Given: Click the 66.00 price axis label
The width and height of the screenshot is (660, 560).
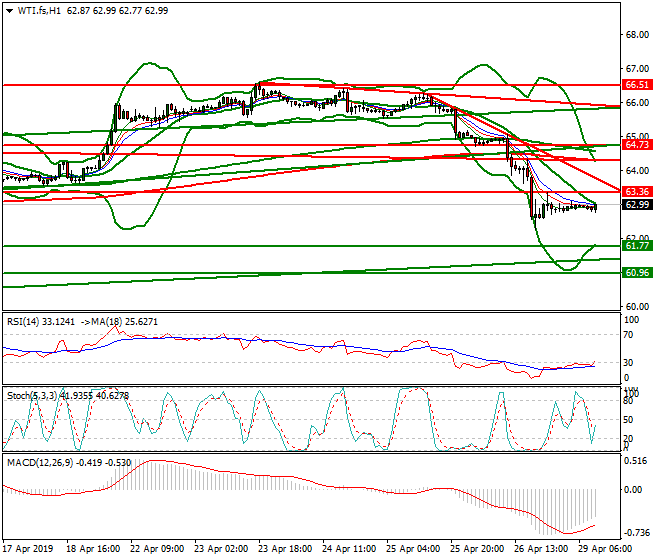Looking at the screenshot, I should click(x=637, y=103).
